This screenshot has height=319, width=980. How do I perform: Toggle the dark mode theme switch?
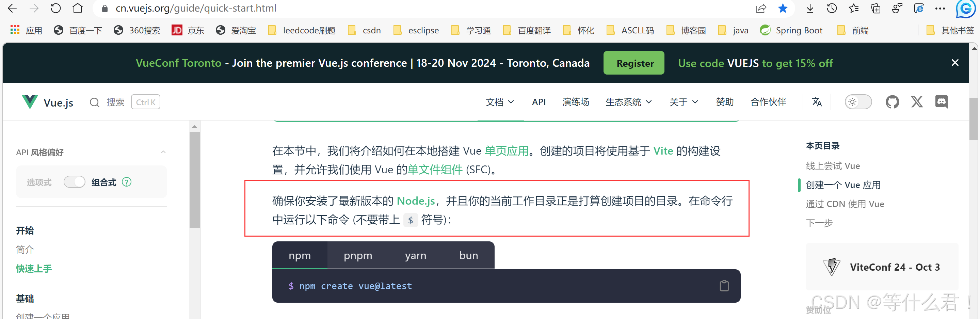858,102
